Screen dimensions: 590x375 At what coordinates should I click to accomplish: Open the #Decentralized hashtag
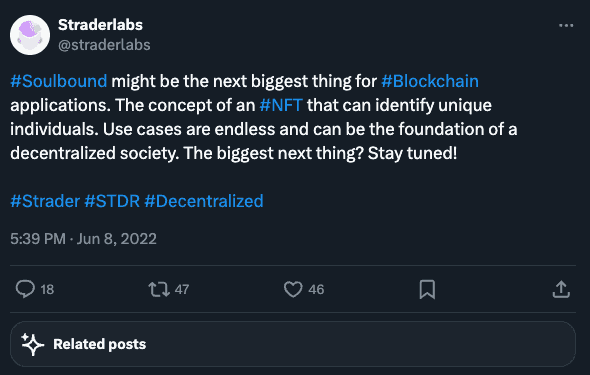pos(204,201)
